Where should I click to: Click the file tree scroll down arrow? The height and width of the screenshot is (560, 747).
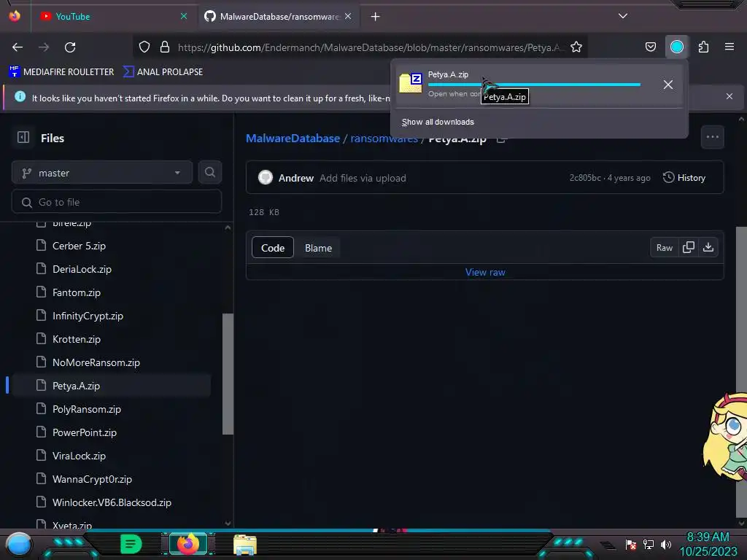pyautogui.click(x=228, y=523)
